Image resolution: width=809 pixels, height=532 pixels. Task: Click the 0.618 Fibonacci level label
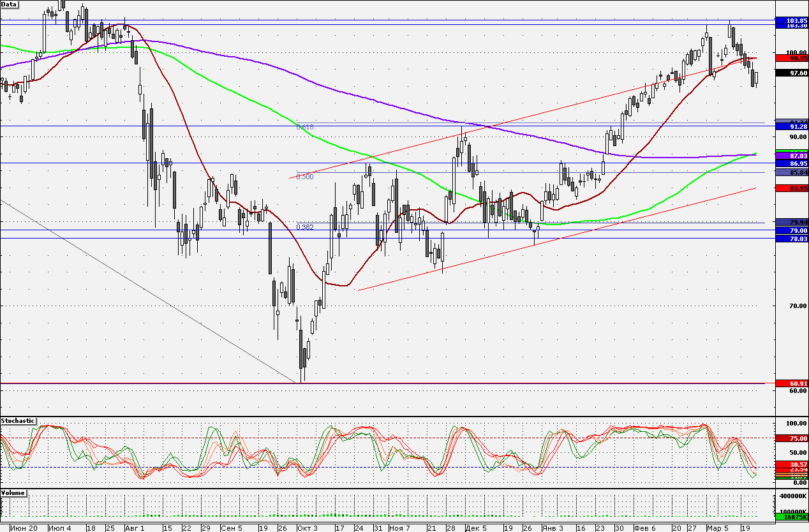[305, 127]
